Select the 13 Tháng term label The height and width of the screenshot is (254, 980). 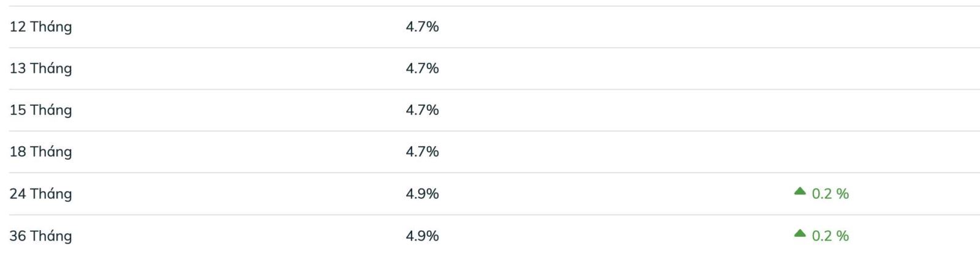point(40,69)
